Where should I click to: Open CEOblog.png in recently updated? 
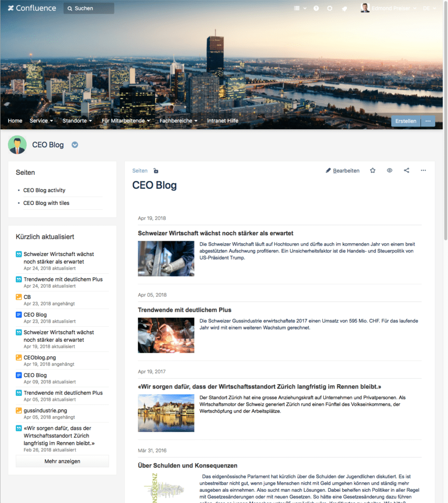coord(40,358)
